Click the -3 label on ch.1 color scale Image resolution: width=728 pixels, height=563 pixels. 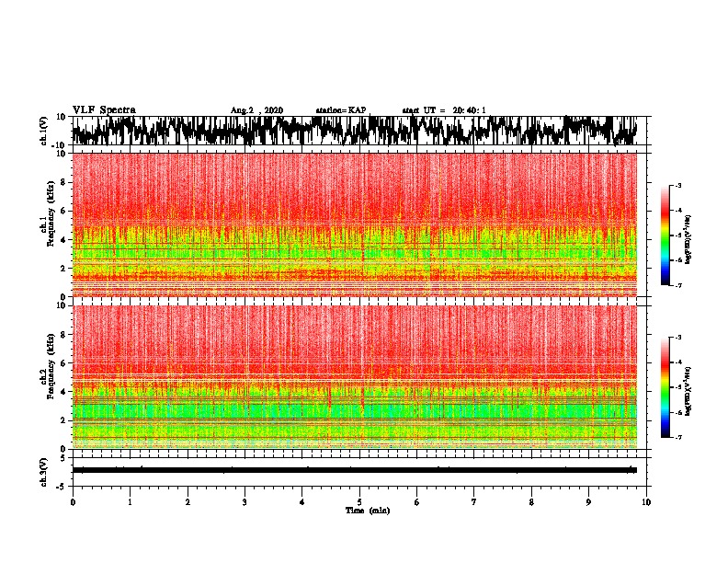[677, 185]
